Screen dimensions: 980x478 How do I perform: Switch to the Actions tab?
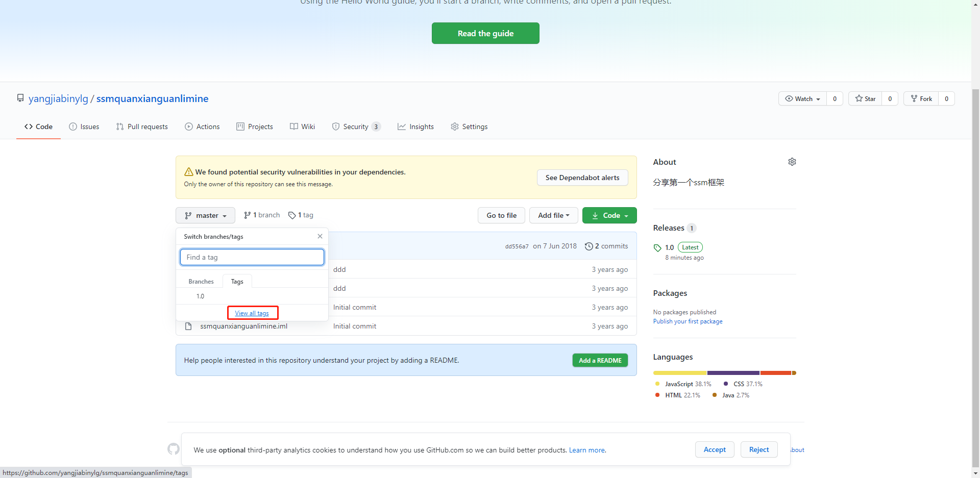(x=202, y=127)
